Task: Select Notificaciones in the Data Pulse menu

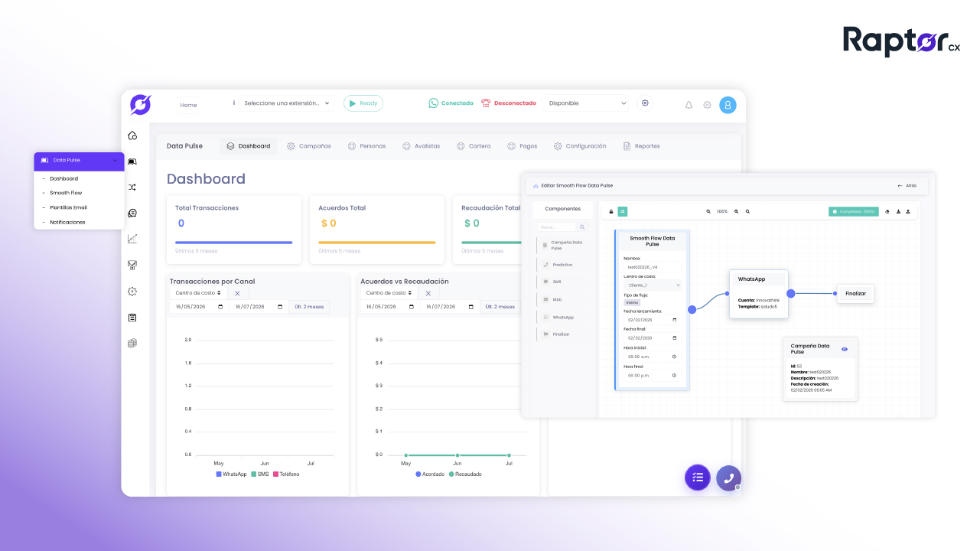Action: click(x=68, y=222)
